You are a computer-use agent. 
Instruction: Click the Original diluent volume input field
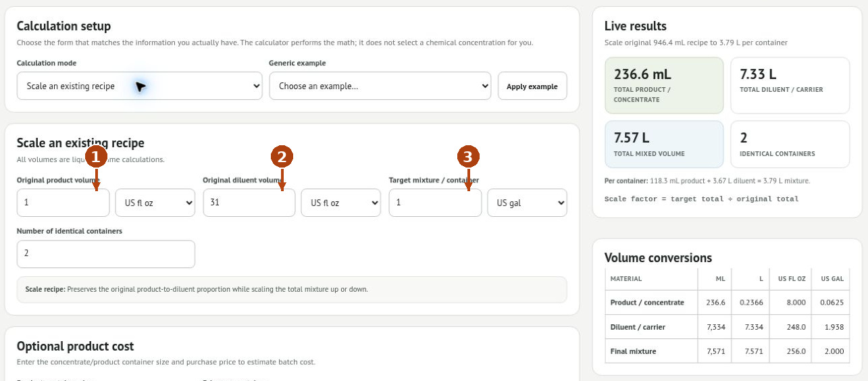click(249, 203)
